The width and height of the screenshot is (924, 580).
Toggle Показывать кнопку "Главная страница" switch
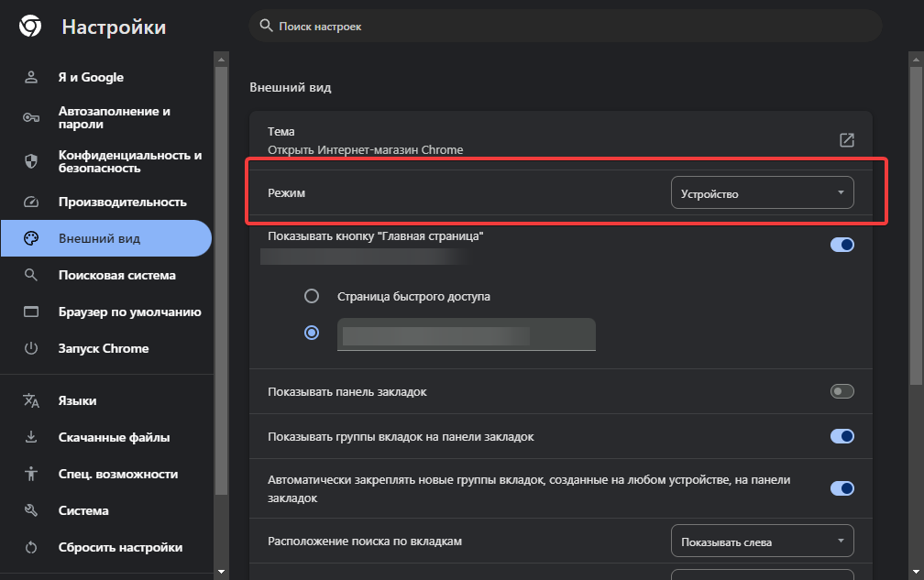click(x=841, y=245)
